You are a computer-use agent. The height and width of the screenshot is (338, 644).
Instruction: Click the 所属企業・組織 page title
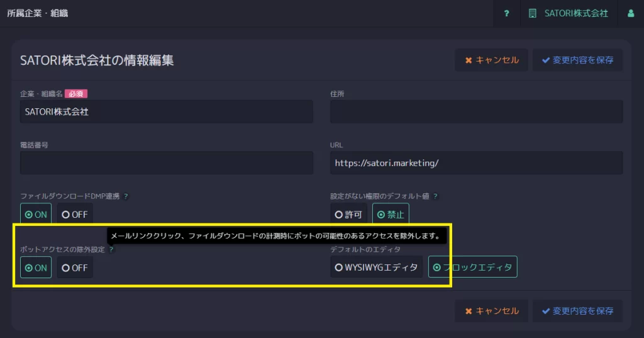tap(37, 14)
